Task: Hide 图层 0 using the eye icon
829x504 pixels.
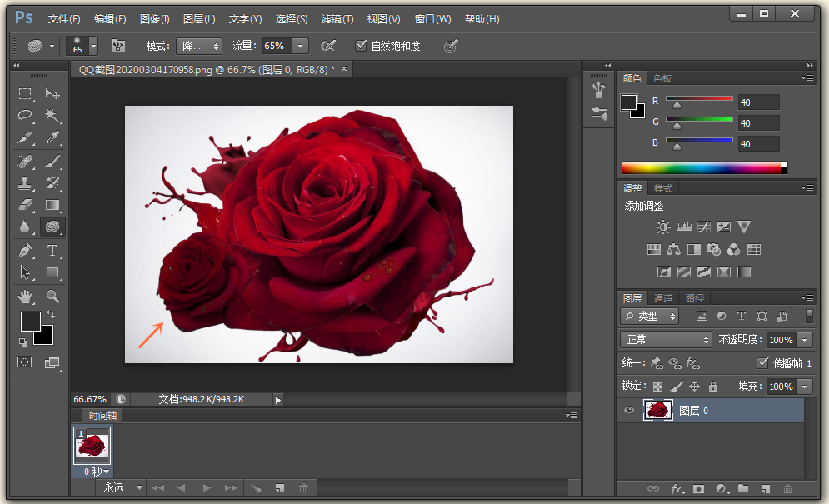Action: (629, 410)
